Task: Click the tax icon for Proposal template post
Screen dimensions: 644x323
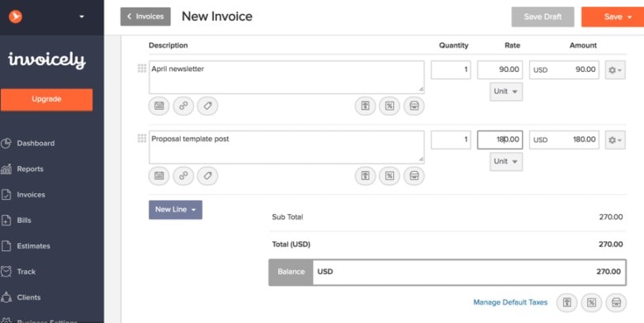Action: [x=365, y=176]
